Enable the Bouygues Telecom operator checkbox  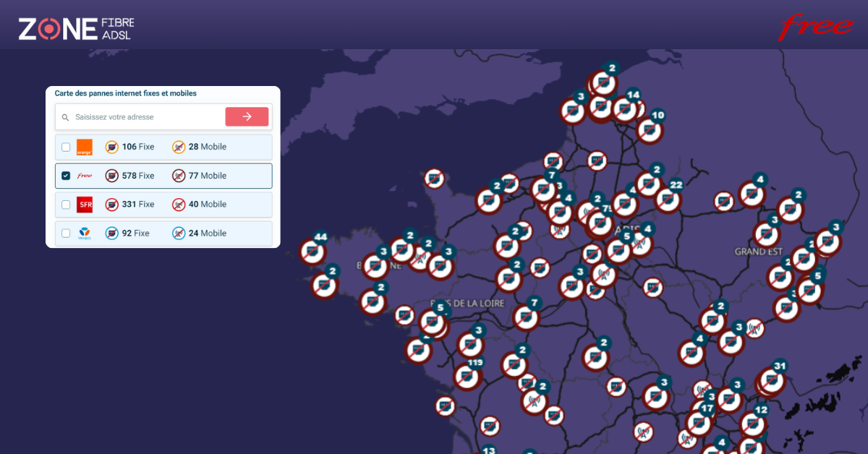point(66,234)
